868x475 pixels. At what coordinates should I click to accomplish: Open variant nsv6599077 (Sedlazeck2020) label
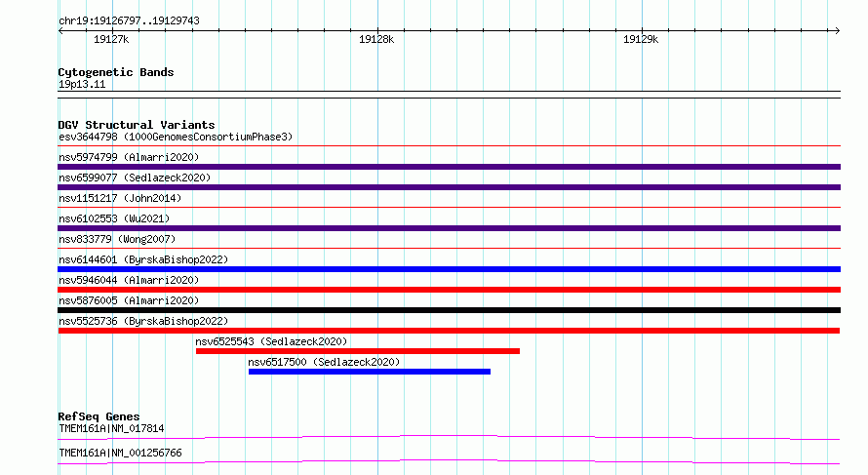click(135, 178)
